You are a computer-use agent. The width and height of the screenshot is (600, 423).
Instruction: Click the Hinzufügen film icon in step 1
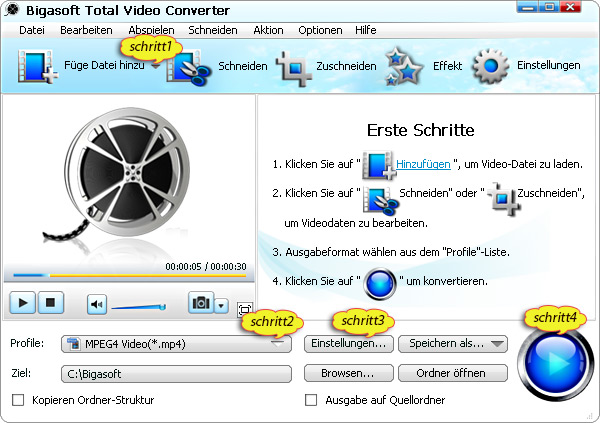[x=378, y=165]
